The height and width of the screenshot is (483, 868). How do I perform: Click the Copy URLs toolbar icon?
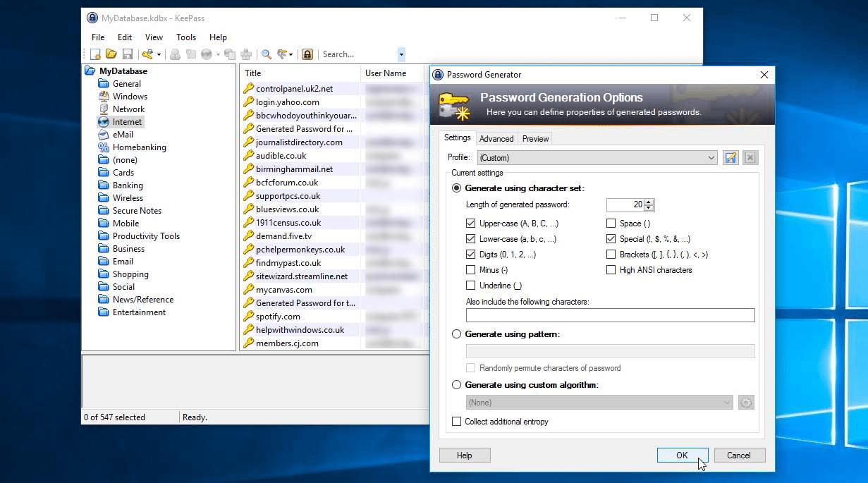click(230, 54)
